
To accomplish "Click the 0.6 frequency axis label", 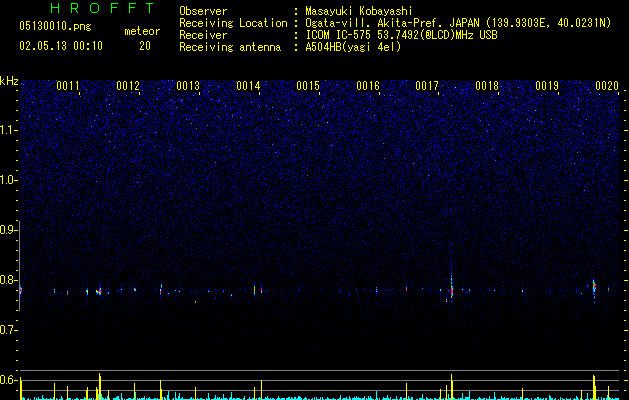I will [8, 380].
